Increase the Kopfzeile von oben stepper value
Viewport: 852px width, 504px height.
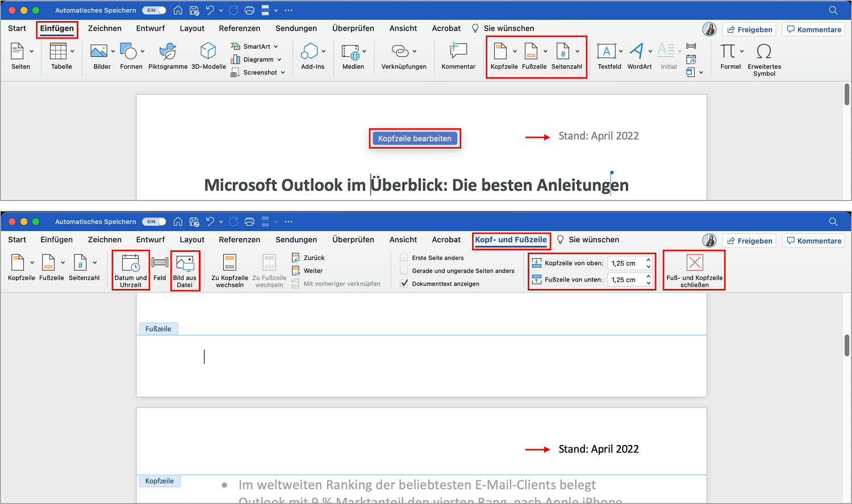click(x=649, y=260)
